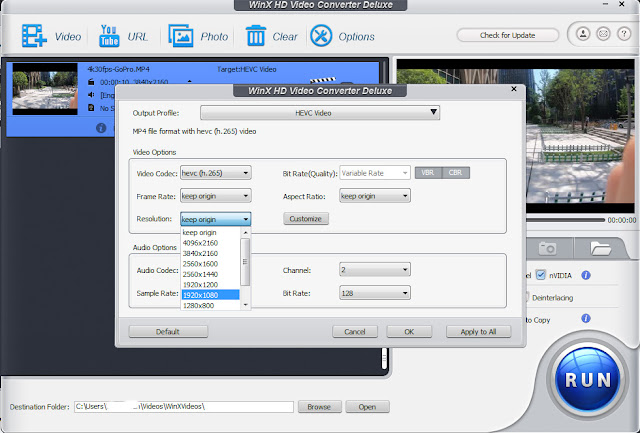Click the snapshot camera icon
The height and width of the screenshot is (433, 640).
[547, 248]
